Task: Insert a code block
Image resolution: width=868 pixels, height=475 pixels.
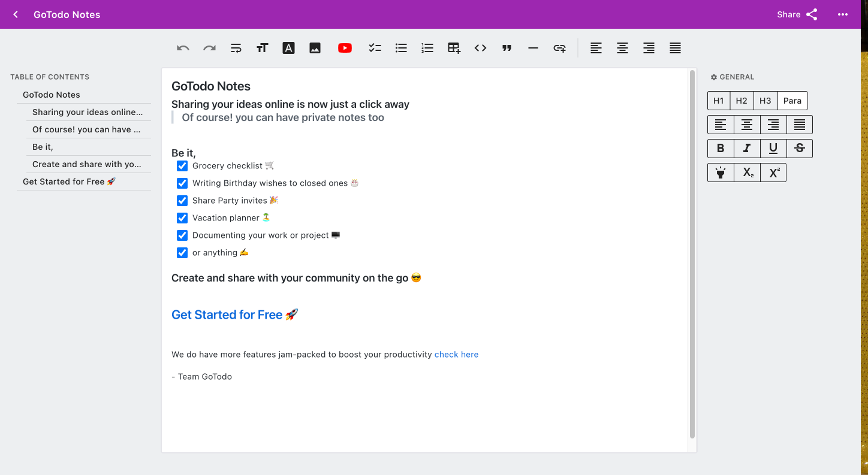Action: click(x=480, y=48)
